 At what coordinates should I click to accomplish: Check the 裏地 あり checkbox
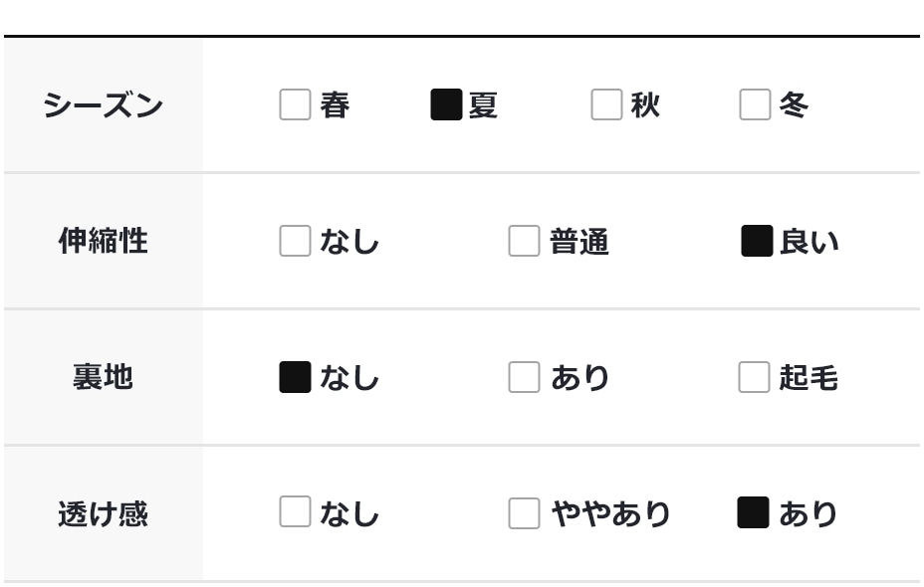524,377
